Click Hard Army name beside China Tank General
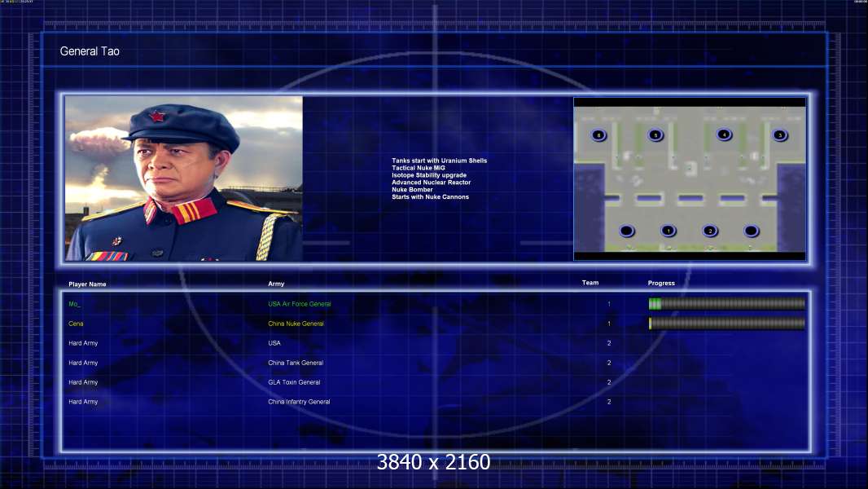 pyautogui.click(x=83, y=363)
